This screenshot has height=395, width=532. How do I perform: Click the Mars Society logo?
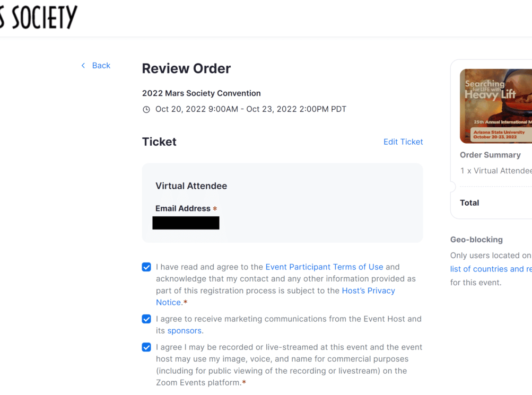[39, 17]
